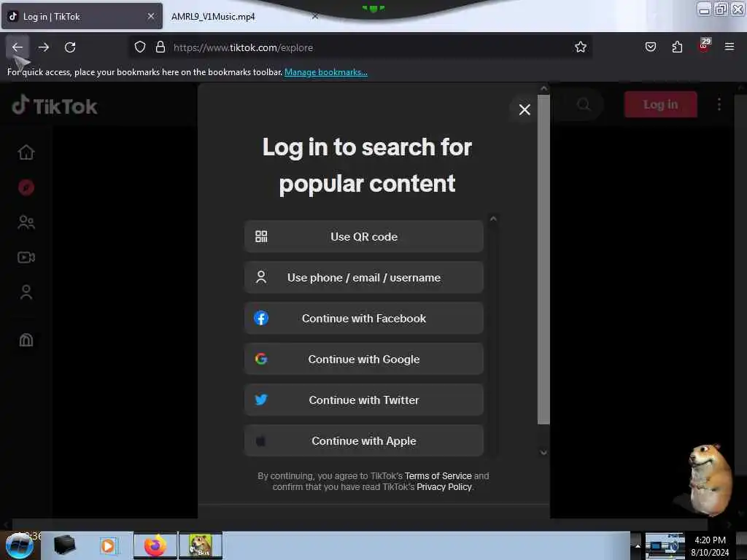
Task: Open the black box taskbar icon
Action: [64, 545]
